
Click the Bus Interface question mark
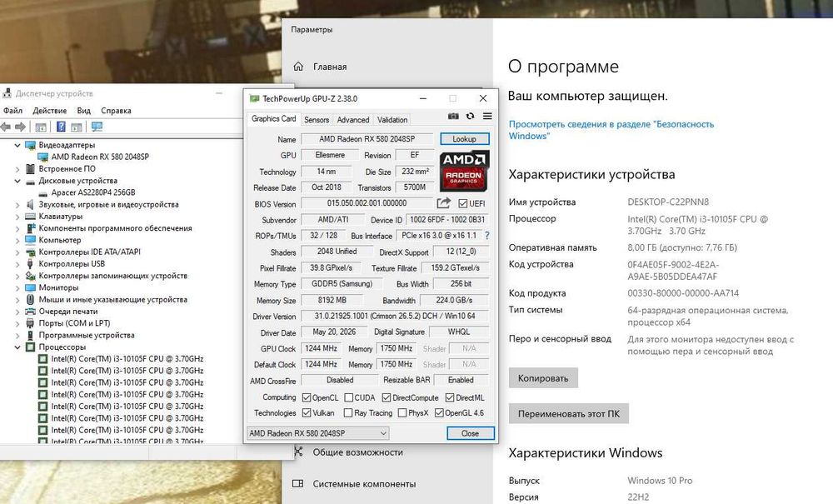click(x=487, y=235)
